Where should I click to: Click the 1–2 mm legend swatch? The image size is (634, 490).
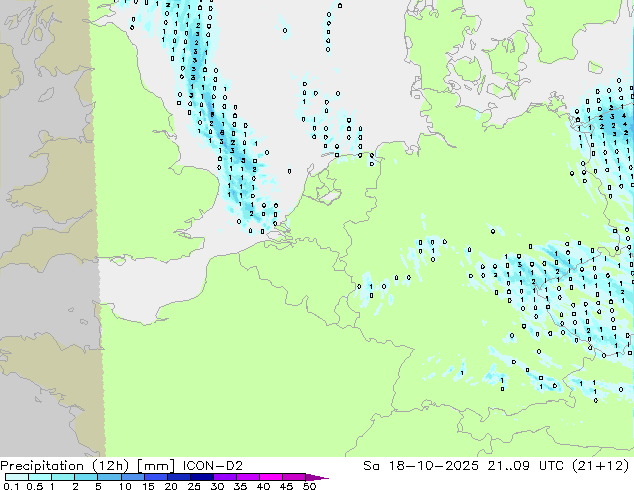point(63,477)
